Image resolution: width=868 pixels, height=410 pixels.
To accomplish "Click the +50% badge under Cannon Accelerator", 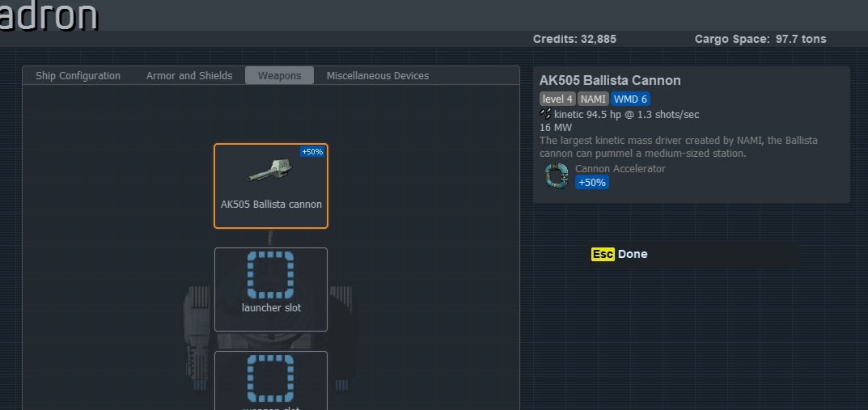I will point(591,183).
